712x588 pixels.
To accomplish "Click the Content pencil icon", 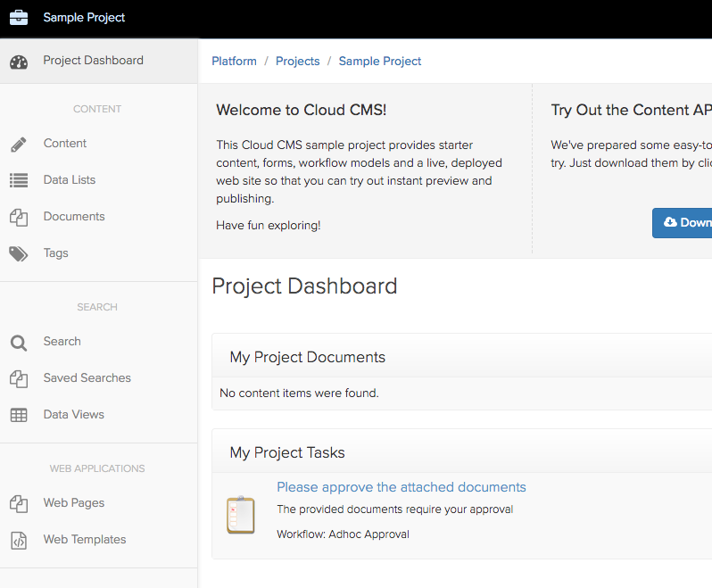I will click(19, 145).
